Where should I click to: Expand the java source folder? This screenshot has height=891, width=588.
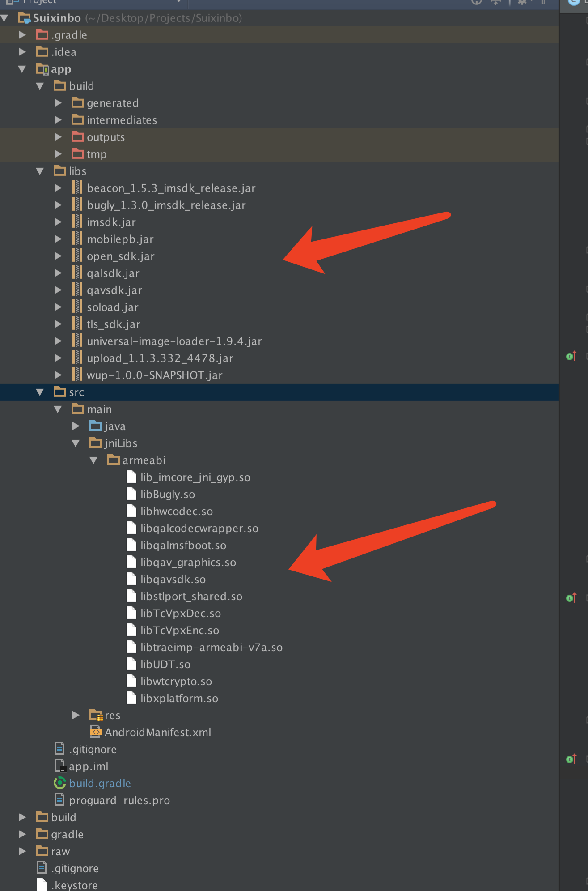coord(76,426)
